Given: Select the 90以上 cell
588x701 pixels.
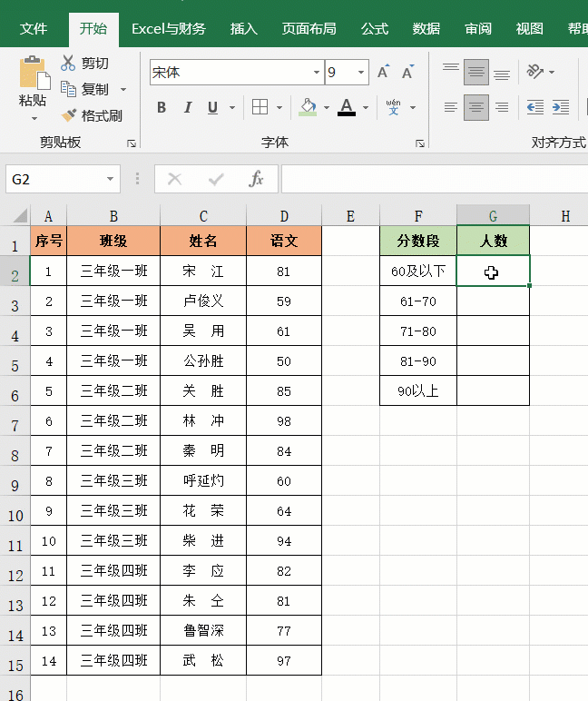Looking at the screenshot, I should (x=418, y=390).
